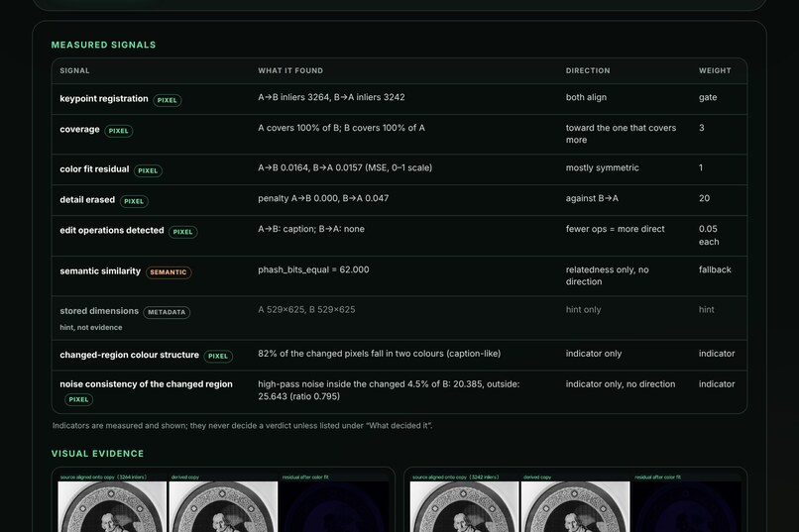Viewport: 799px width, 532px height.
Task: Click the color fit residual weight value 1
Action: (701, 167)
